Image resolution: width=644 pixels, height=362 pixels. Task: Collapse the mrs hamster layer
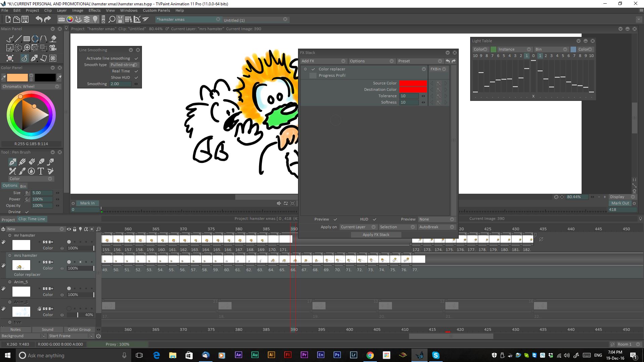(x=10, y=255)
